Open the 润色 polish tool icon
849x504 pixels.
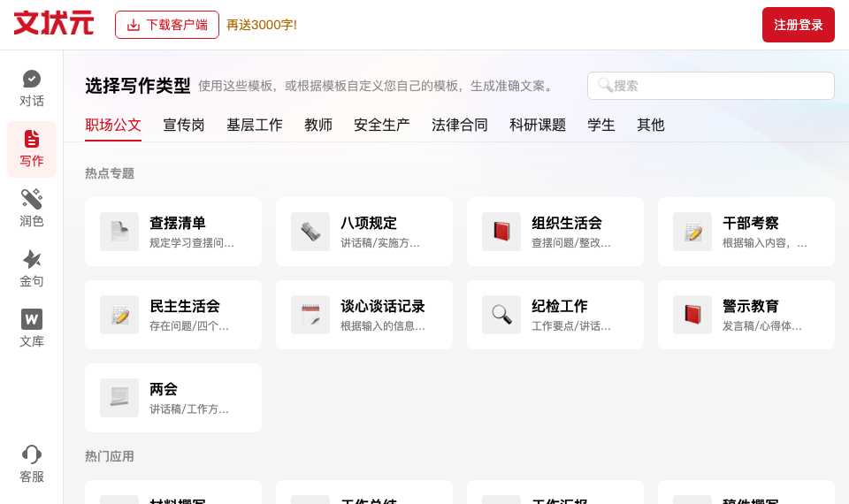(32, 199)
